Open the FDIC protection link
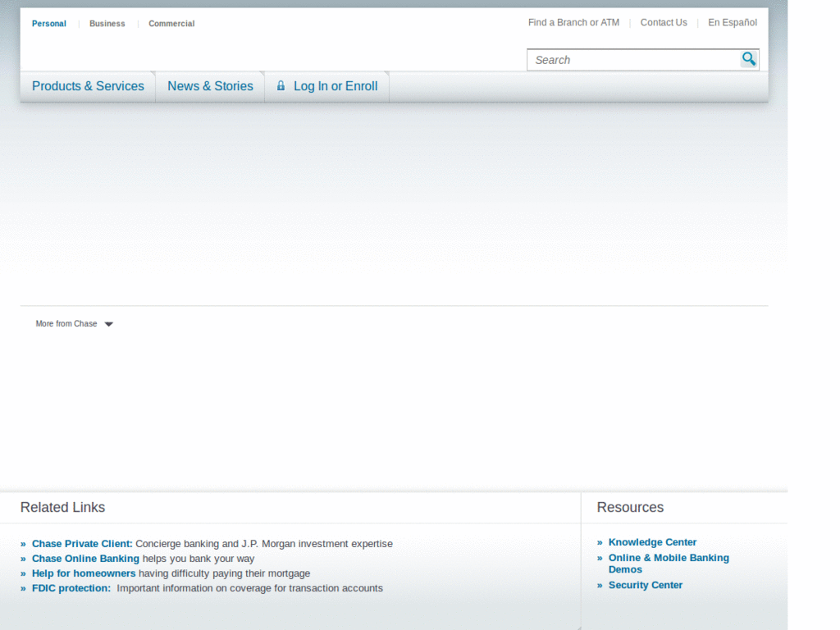 [71, 588]
